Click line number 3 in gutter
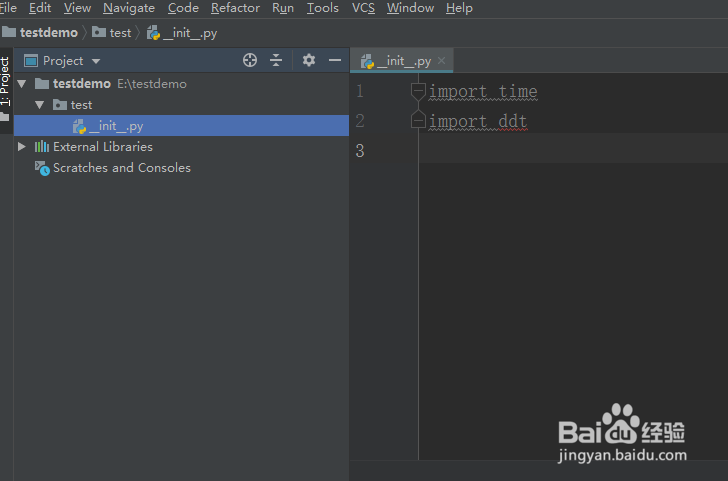 point(360,150)
